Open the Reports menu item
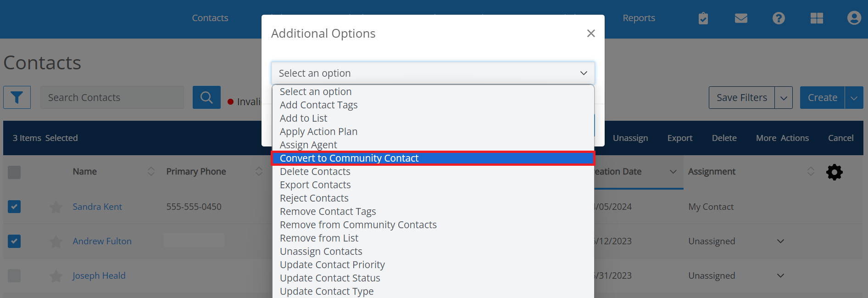The width and height of the screenshot is (868, 298). click(x=639, y=18)
